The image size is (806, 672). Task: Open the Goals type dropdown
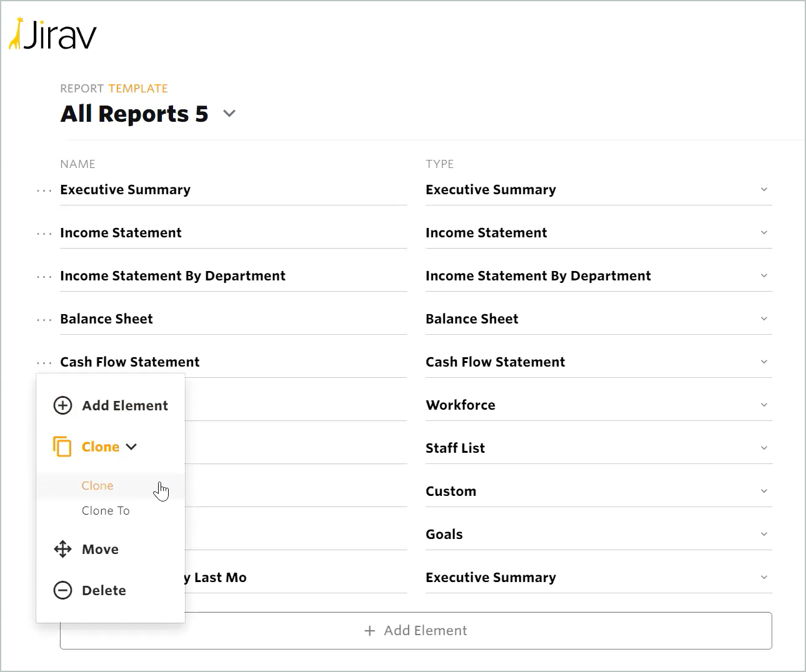[x=764, y=534]
